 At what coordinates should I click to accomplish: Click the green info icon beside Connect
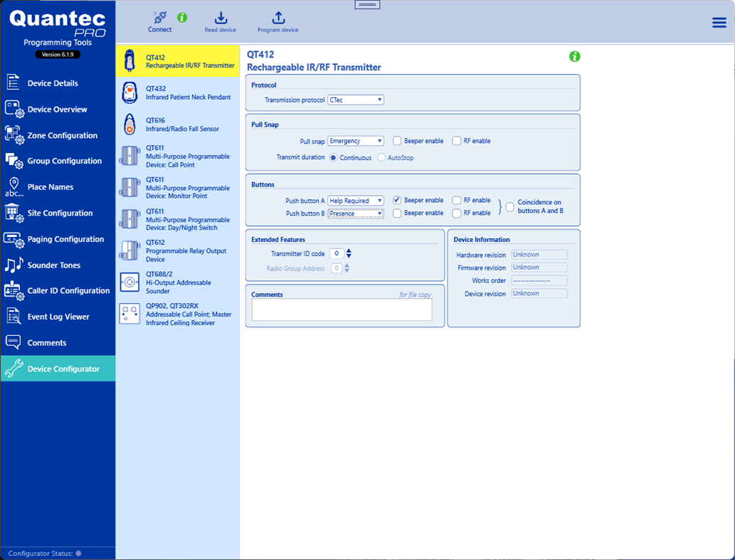coord(182,18)
